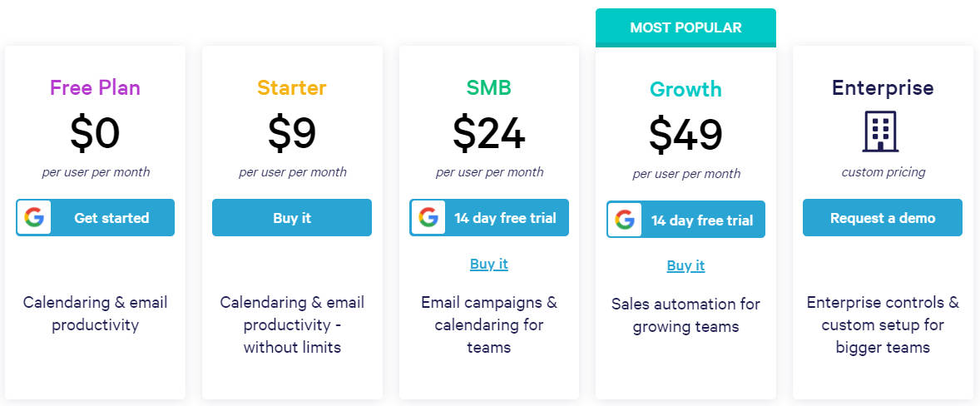Screen dimensions: 980x406
Task: Start the Growth '14 day free trial' text
Action: click(x=702, y=220)
